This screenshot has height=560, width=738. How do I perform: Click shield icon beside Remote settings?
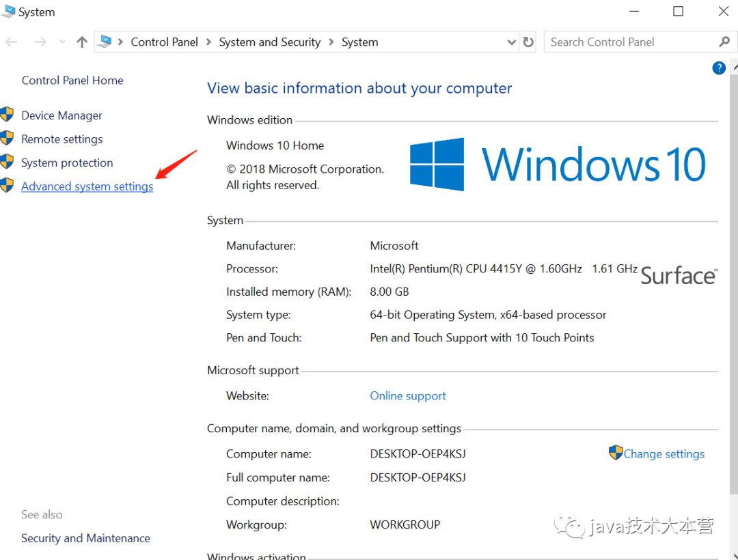(7, 138)
